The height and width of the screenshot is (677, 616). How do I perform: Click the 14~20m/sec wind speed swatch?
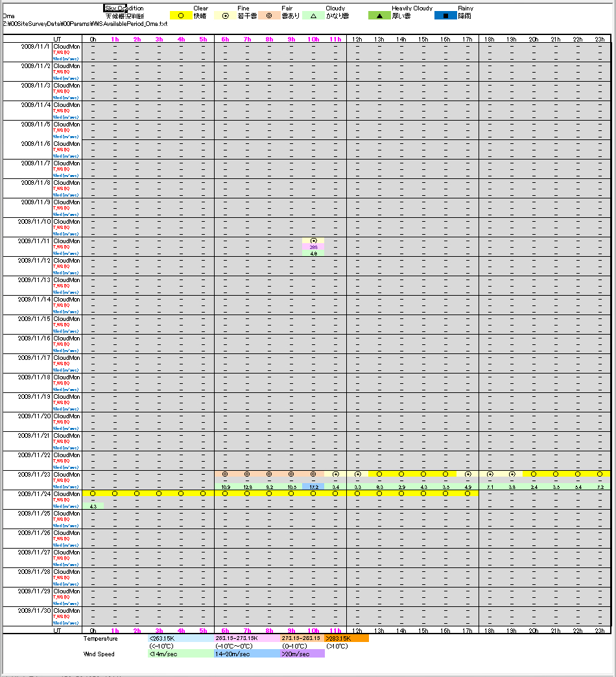246,654
